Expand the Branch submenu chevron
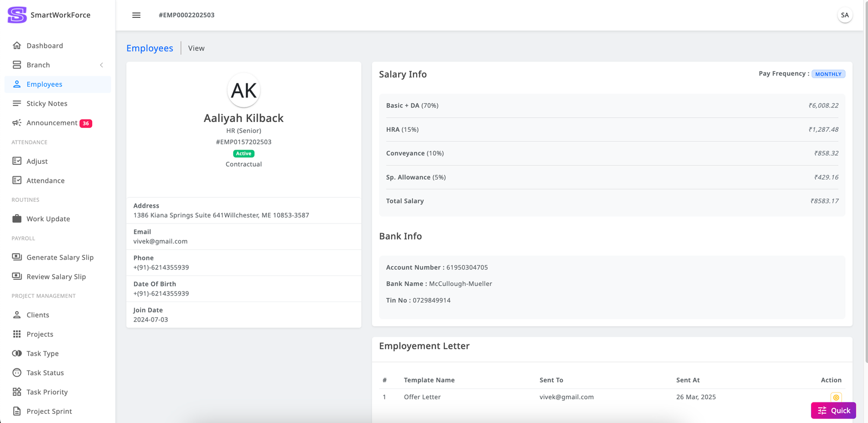 click(x=101, y=65)
